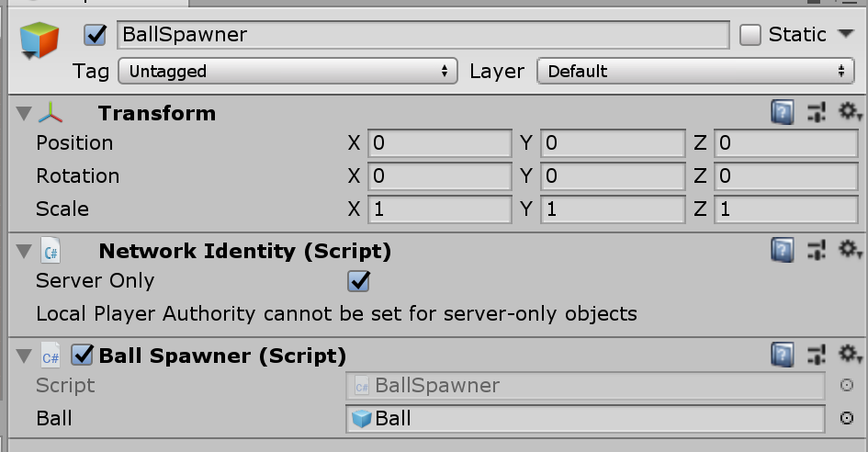The height and width of the screenshot is (452, 868).
Task: Open the Layer dropdown
Action: coord(695,71)
